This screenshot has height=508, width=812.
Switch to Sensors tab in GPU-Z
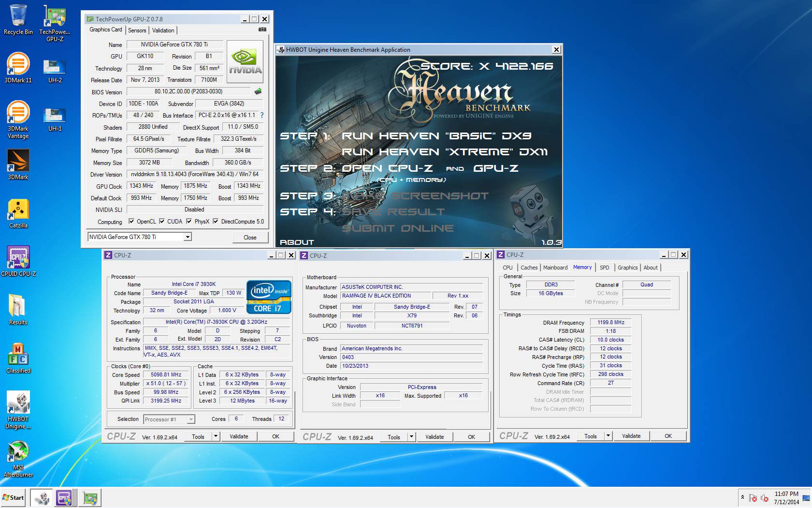point(137,30)
